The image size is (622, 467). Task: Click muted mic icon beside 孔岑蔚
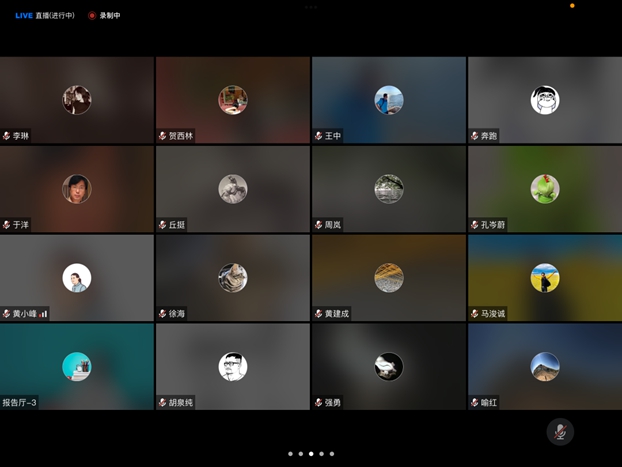point(474,225)
